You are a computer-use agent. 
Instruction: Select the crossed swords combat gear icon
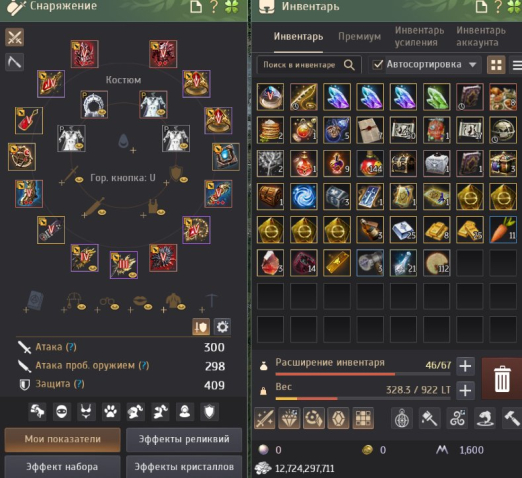click(14, 37)
